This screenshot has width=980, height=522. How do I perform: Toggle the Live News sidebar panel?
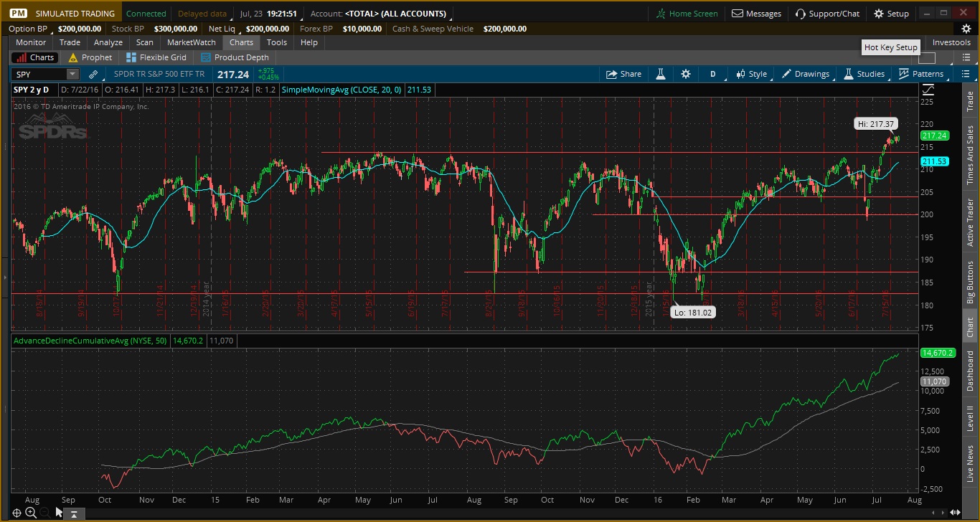pos(970,463)
